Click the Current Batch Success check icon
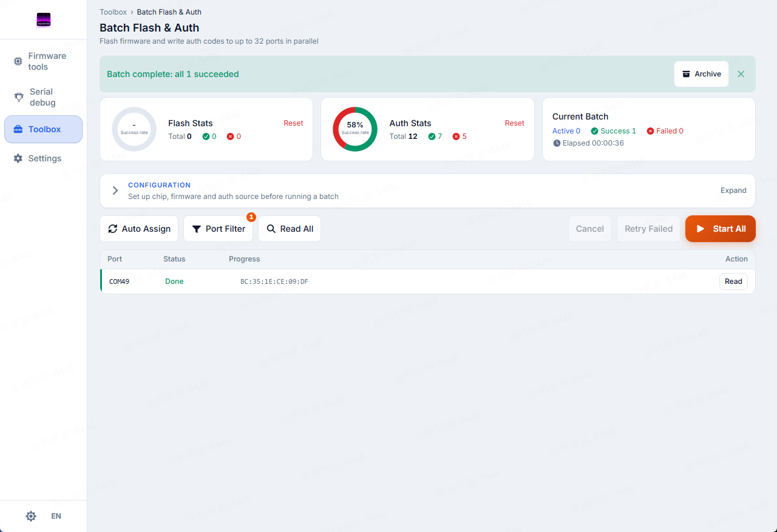Image resolution: width=777 pixels, height=532 pixels. coord(594,131)
